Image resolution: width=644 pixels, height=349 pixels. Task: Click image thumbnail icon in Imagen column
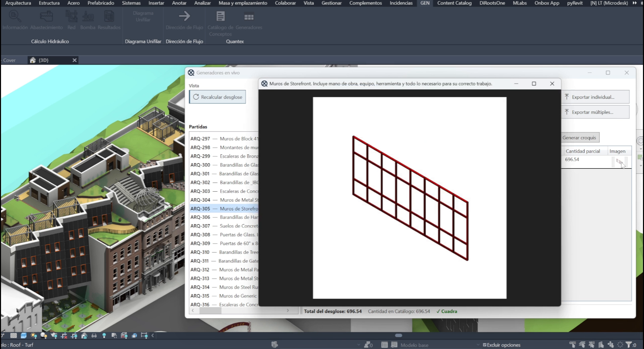pyautogui.click(x=620, y=162)
